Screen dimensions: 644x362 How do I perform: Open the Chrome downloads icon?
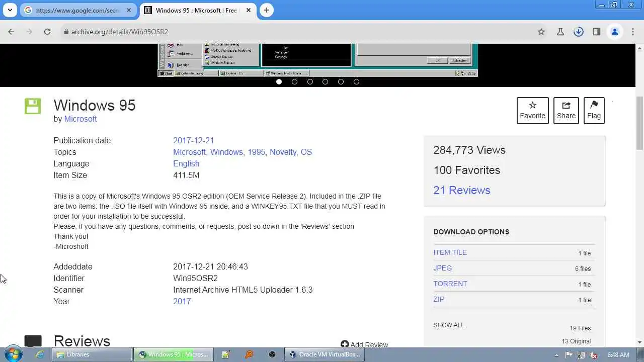tap(579, 32)
